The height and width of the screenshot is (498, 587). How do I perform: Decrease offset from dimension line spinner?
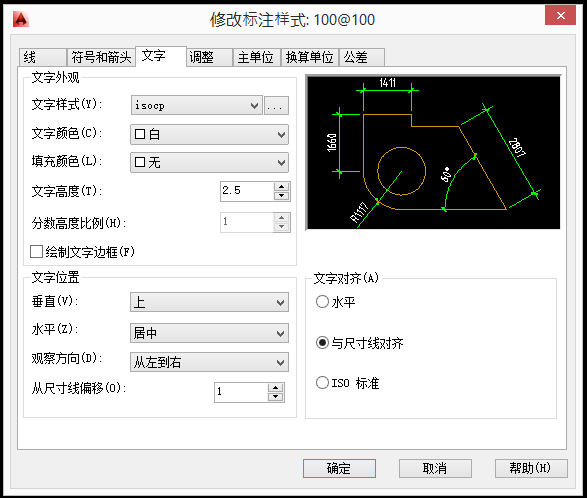(276, 397)
